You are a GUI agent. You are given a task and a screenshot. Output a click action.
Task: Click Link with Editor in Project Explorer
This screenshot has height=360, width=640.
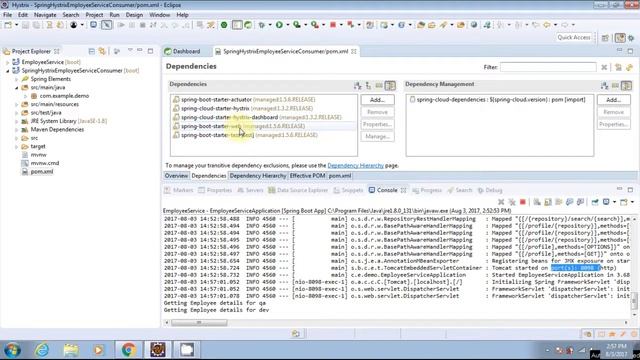click(102, 51)
